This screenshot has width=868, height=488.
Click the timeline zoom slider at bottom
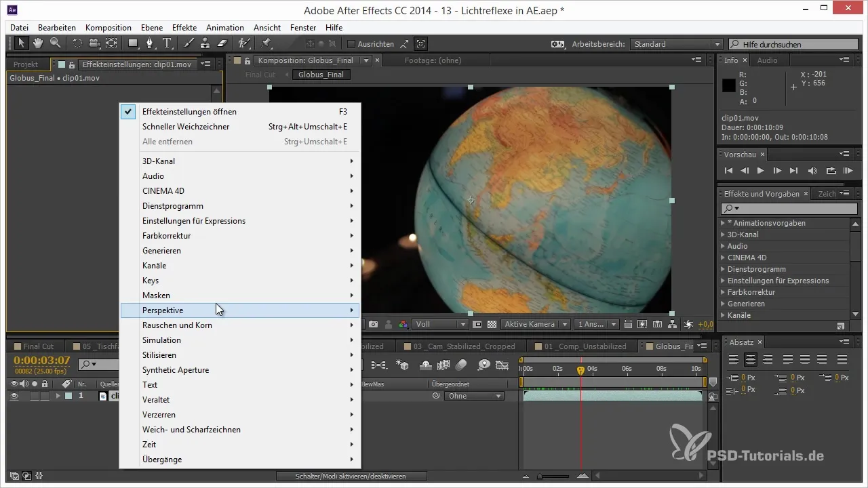[x=553, y=476]
